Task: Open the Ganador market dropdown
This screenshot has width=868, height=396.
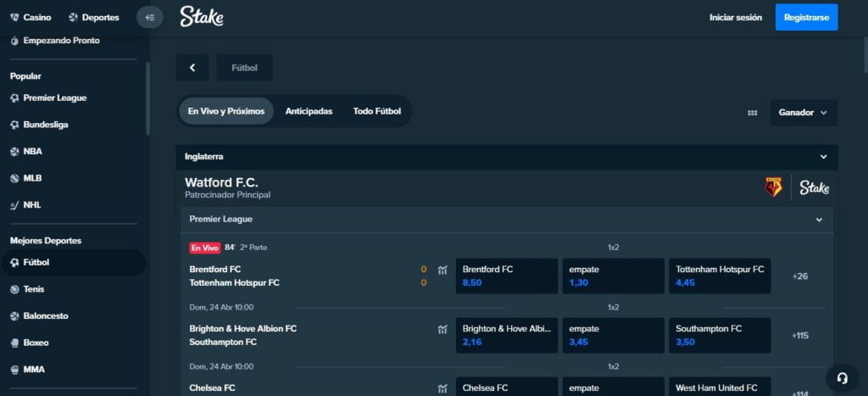Action: [804, 112]
